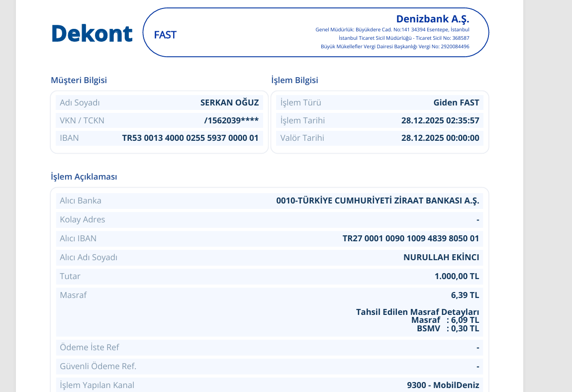Click Ticaret Sicil No: 368587 line
This screenshot has height=392, width=572.
point(404,38)
